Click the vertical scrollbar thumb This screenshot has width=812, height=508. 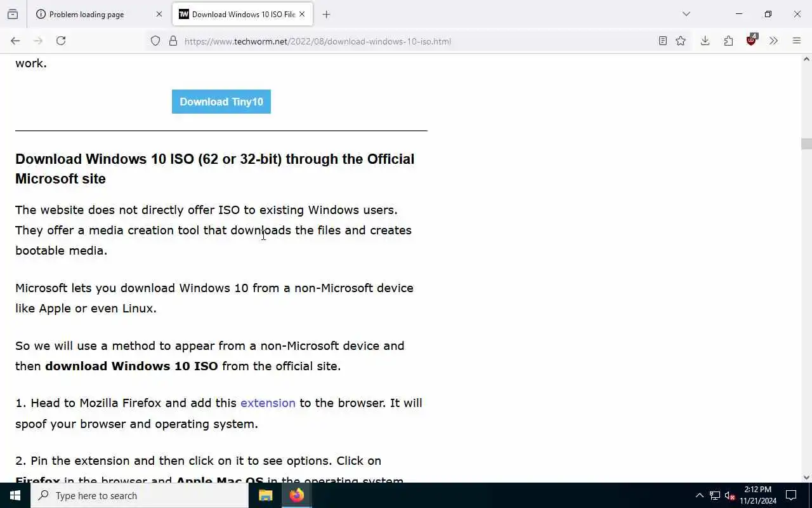(806, 144)
